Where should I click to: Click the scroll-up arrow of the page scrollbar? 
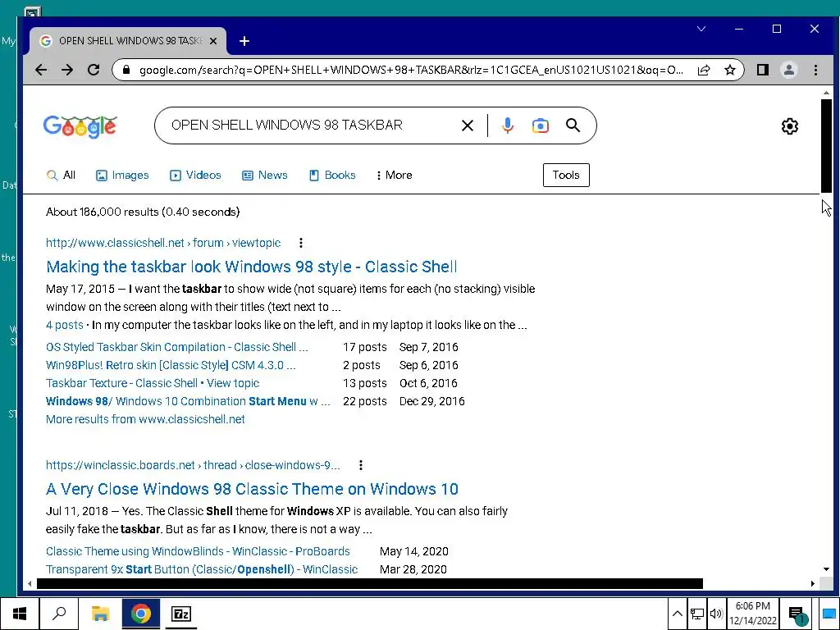[826, 93]
